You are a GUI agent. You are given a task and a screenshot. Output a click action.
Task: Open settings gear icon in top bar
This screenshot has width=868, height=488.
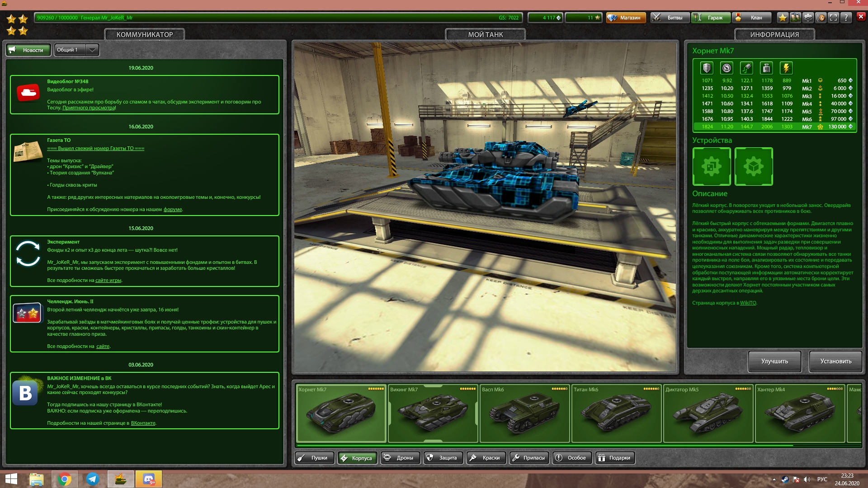coord(808,18)
